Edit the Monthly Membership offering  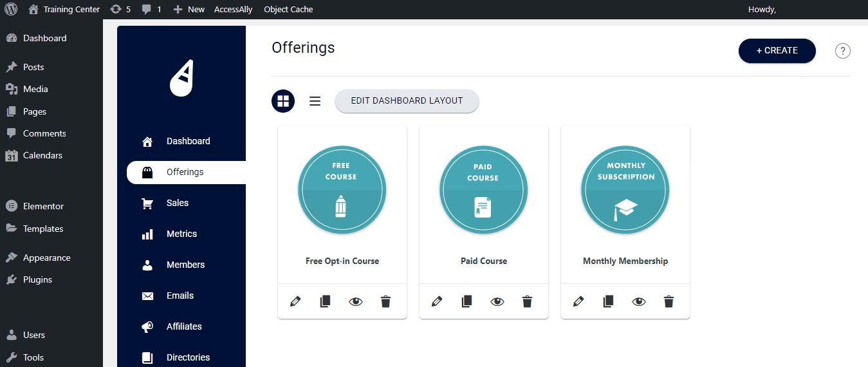578,301
